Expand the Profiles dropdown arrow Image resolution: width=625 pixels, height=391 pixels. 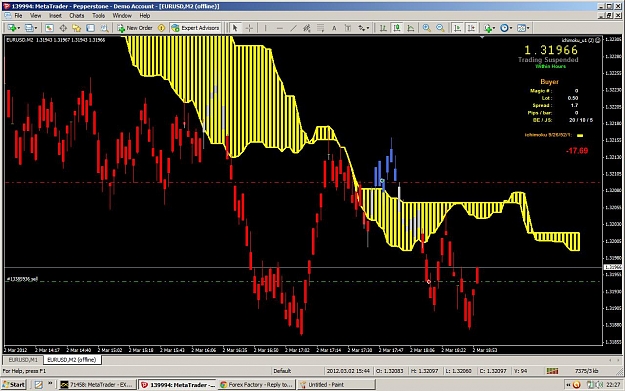36,28
